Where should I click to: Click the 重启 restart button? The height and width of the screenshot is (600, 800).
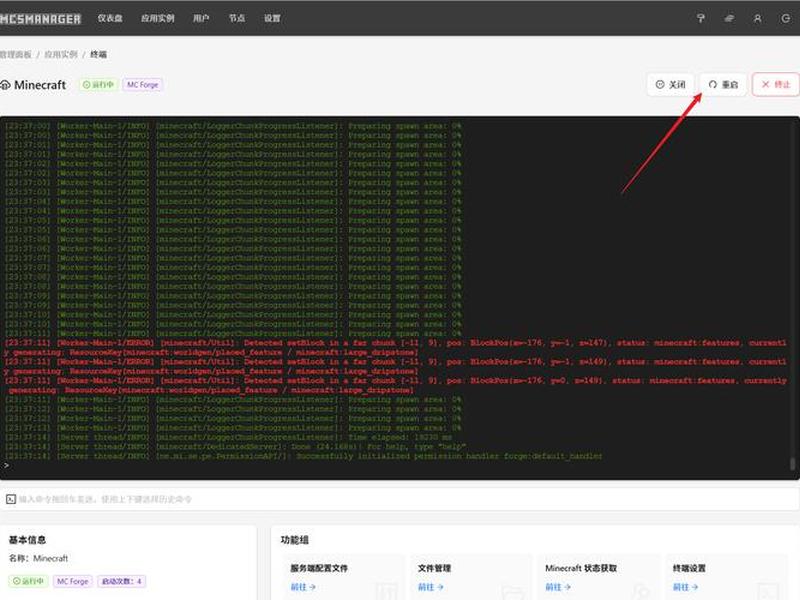[x=723, y=84]
